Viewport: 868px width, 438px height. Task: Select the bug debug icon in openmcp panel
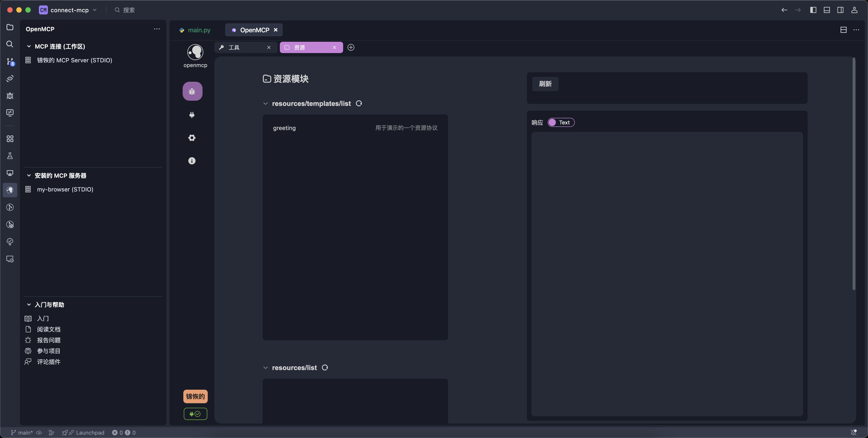click(192, 91)
